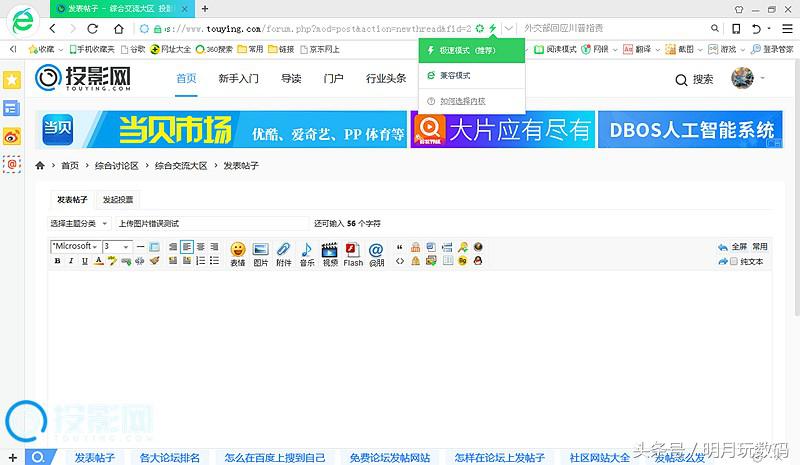Open the 登录管家 toolbar item
800x465 pixels.
tap(772, 50)
